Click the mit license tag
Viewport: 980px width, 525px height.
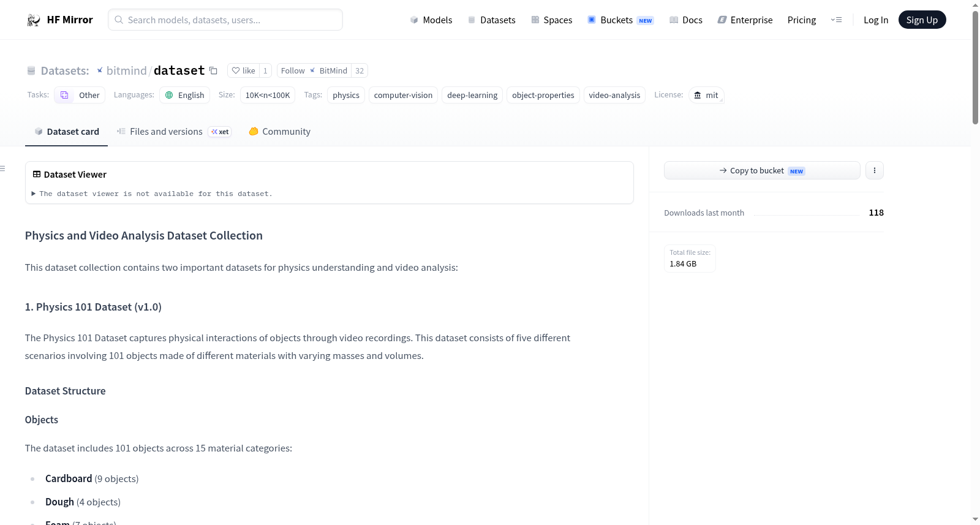[706, 95]
